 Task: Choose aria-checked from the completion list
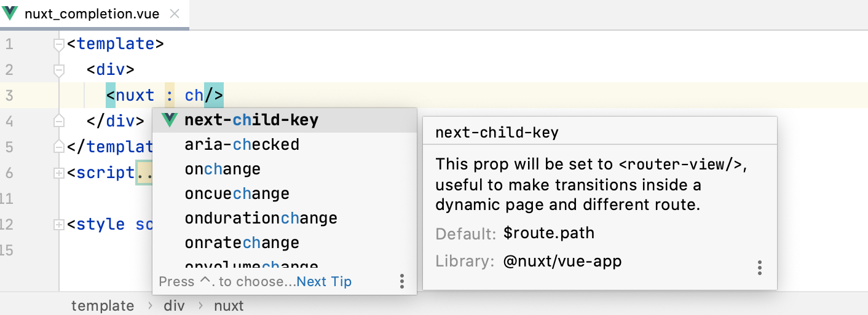[x=242, y=144]
